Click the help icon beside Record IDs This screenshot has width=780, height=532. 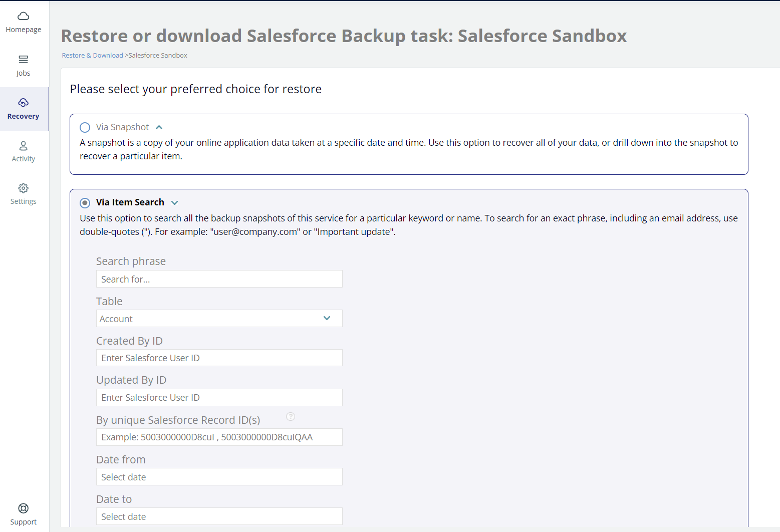[x=291, y=416]
